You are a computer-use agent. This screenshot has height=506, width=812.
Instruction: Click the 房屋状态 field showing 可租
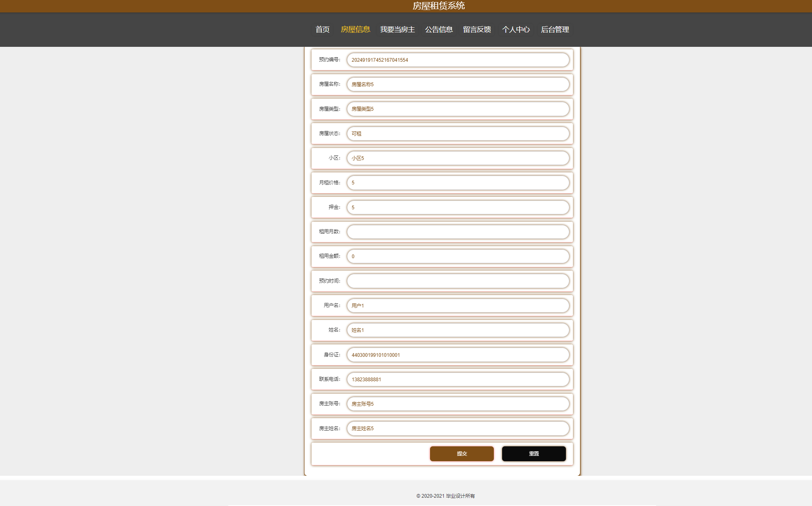(x=458, y=133)
